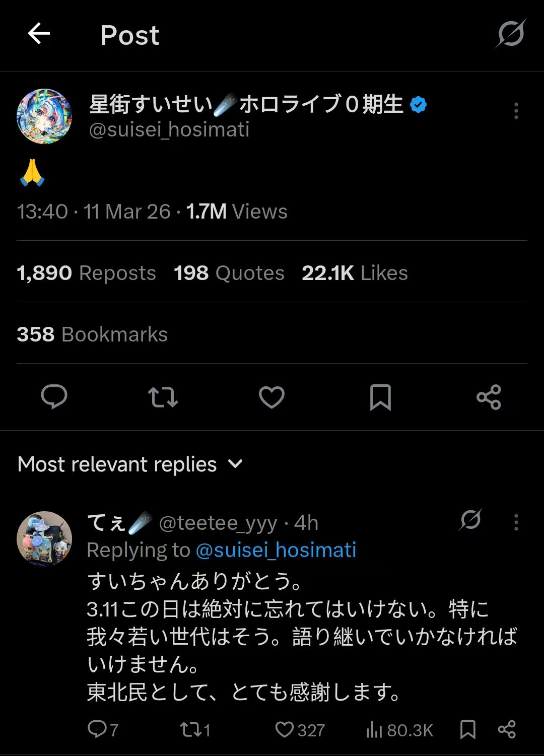Open more options for Suisei's post

[x=516, y=111]
